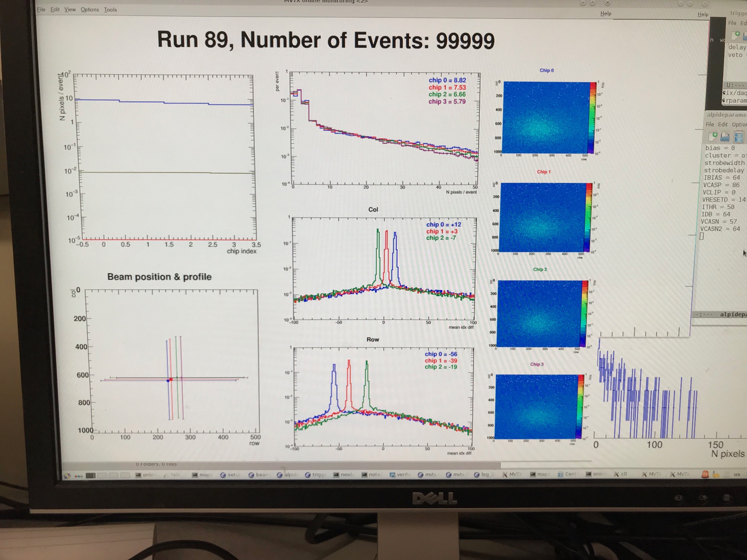Open the File menu in monitoring window

point(41,9)
